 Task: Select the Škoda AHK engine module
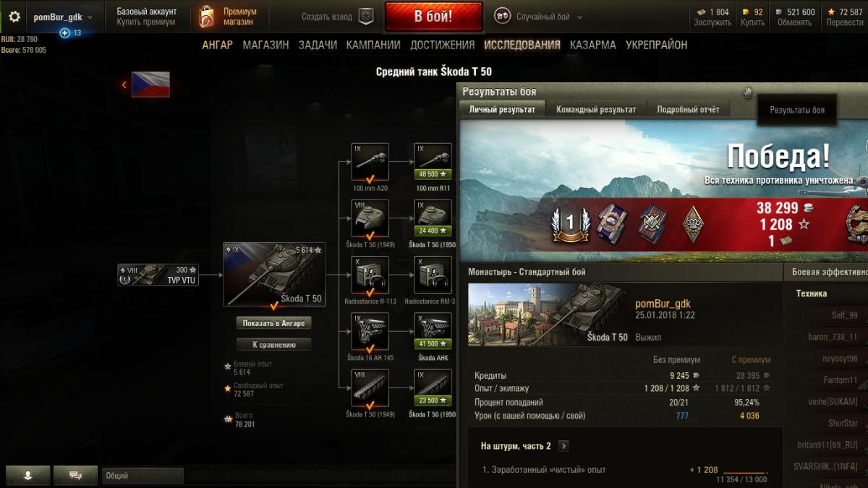[x=433, y=332]
